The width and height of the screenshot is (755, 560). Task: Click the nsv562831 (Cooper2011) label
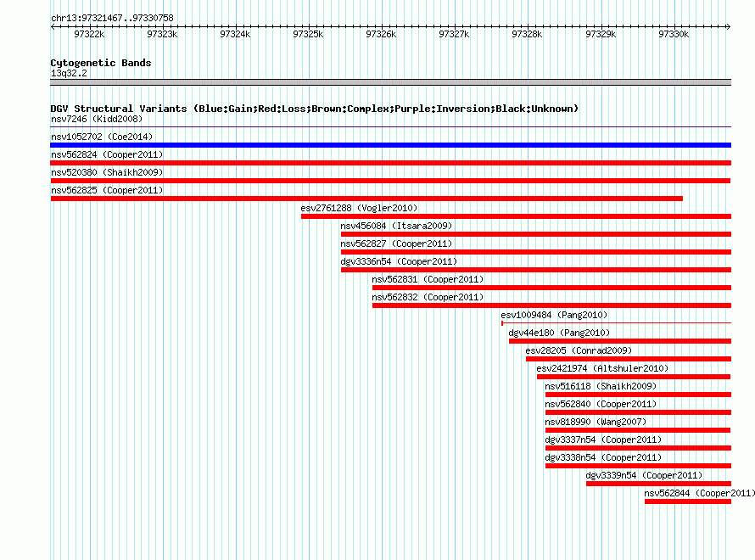(428, 279)
